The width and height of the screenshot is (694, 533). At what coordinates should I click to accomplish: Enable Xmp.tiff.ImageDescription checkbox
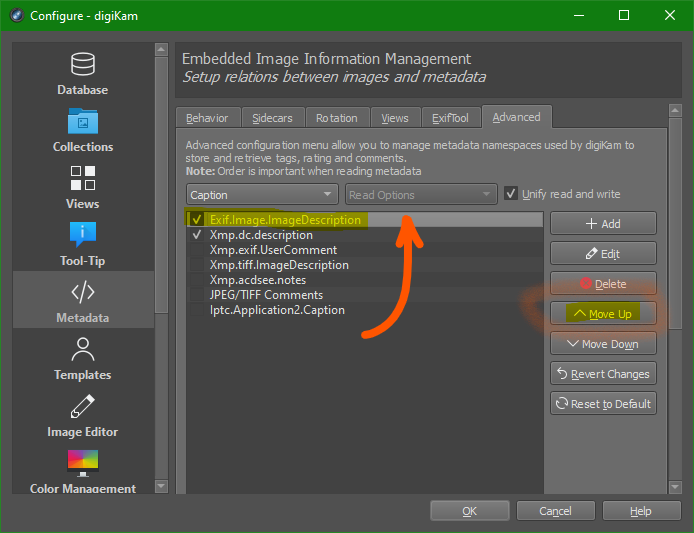pyautogui.click(x=197, y=265)
